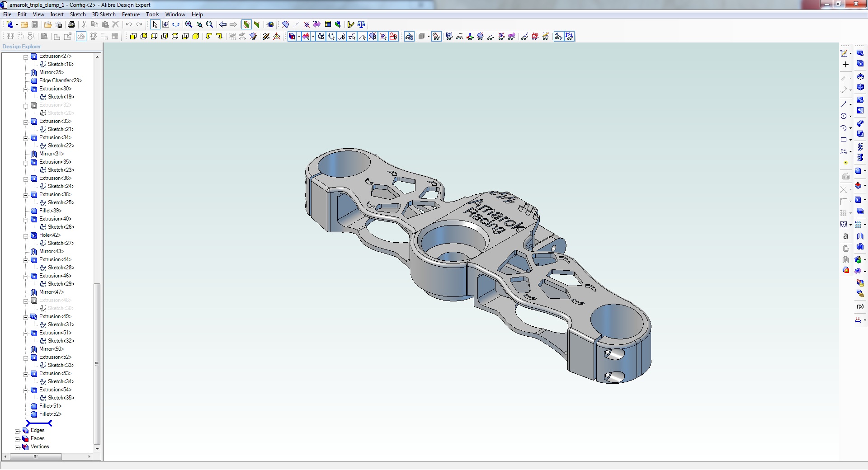Viewport: 868px width, 470px height.
Task: Select the first yellow cube view orientation
Action: point(133,36)
